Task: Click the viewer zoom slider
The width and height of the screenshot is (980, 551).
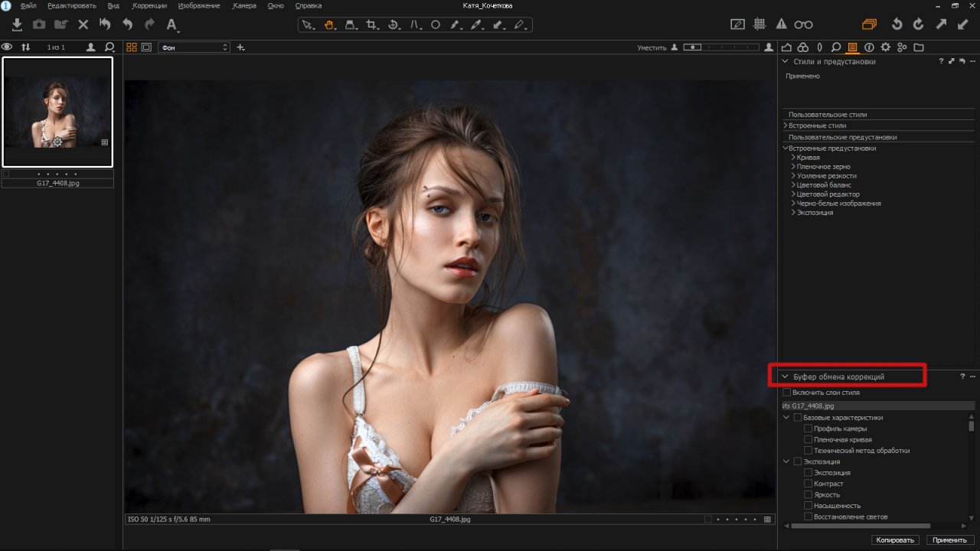Action: [x=722, y=47]
